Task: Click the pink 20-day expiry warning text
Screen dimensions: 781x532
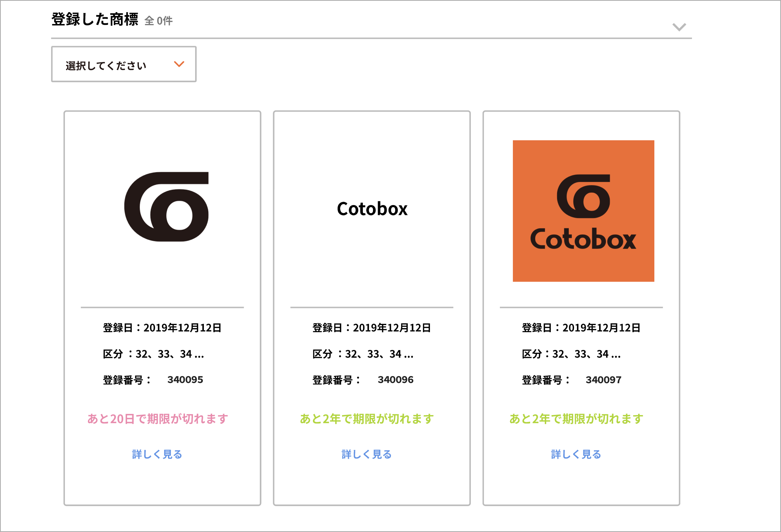Action: pos(158,419)
